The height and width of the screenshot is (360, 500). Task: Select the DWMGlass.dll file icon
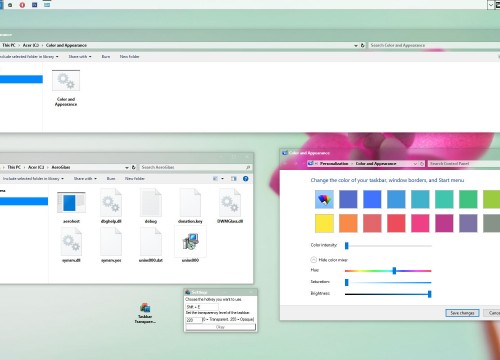point(230,202)
